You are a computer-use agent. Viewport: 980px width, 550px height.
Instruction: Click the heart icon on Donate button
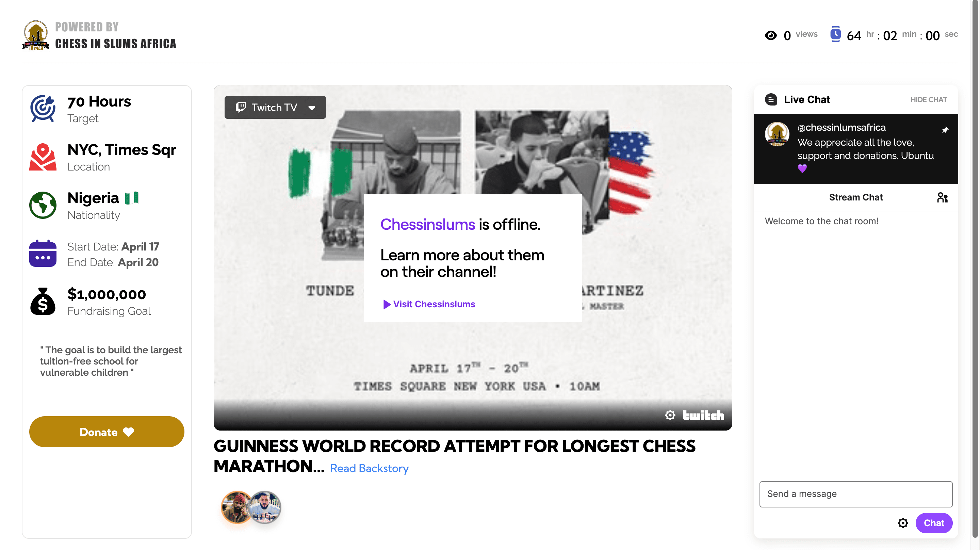(x=129, y=432)
